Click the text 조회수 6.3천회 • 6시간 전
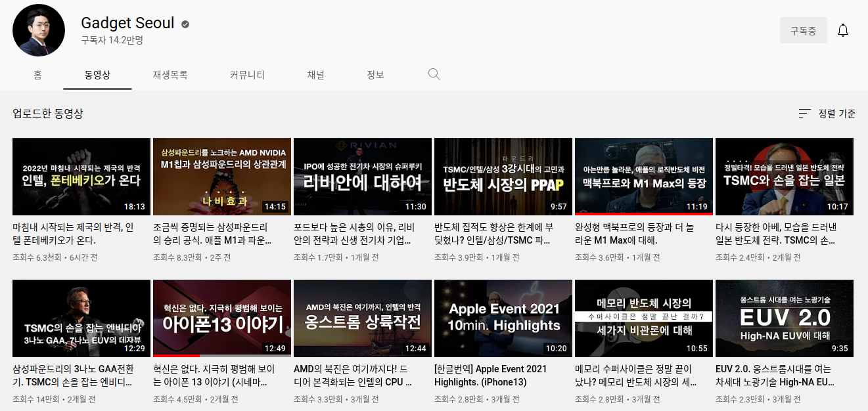Image resolution: width=868 pixels, height=411 pixels. pyautogui.click(x=55, y=257)
